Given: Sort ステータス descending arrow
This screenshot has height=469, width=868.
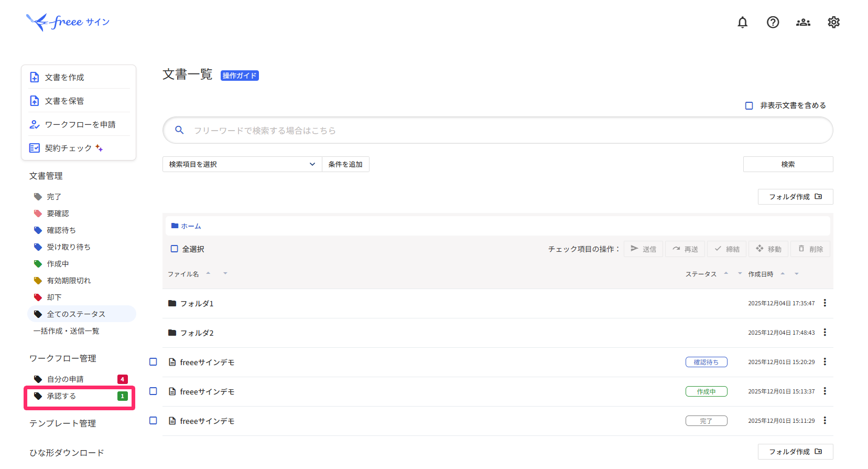Looking at the screenshot, I should click(740, 273).
